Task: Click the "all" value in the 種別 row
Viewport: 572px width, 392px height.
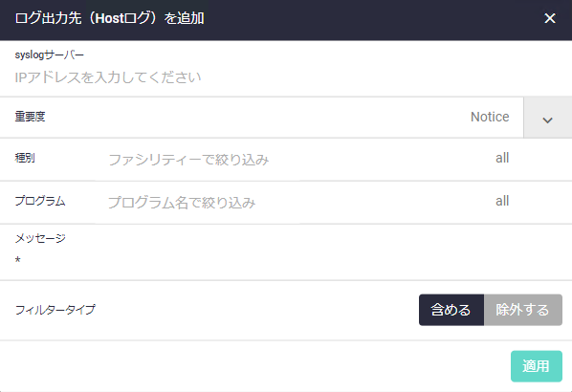Action: [502, 158]
